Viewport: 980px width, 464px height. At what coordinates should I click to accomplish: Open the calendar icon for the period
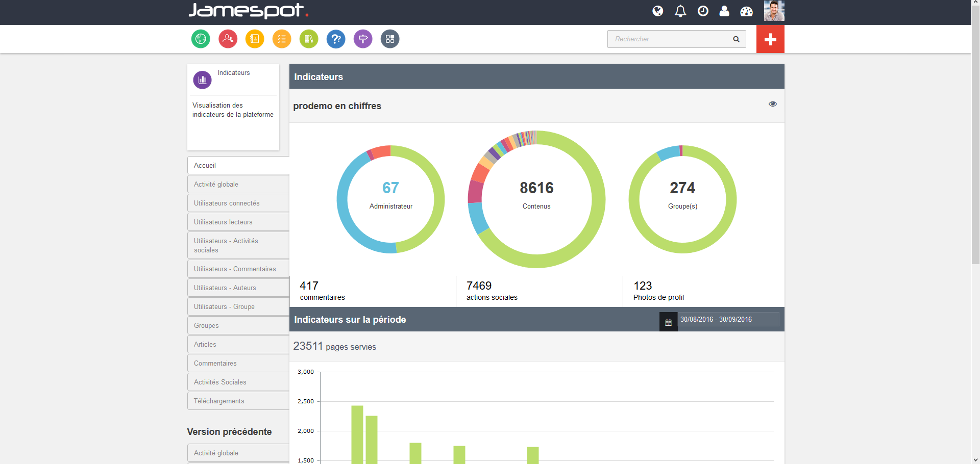pos(668,322)
